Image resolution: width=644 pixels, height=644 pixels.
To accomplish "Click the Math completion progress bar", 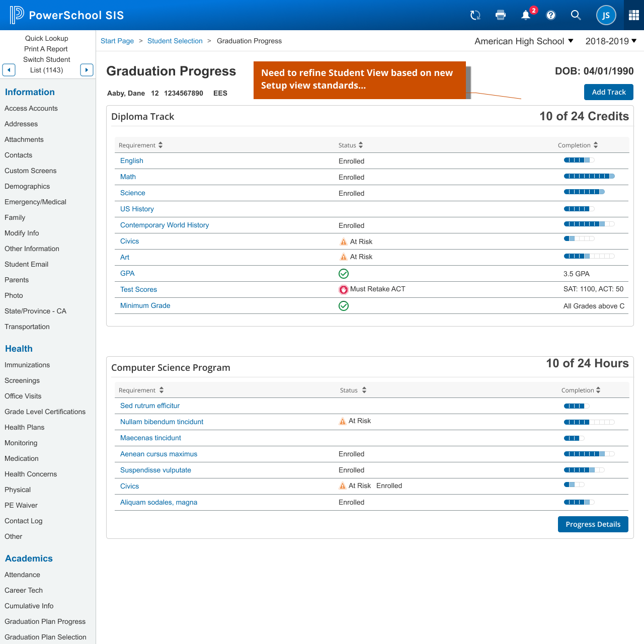I will click(589, 176).
